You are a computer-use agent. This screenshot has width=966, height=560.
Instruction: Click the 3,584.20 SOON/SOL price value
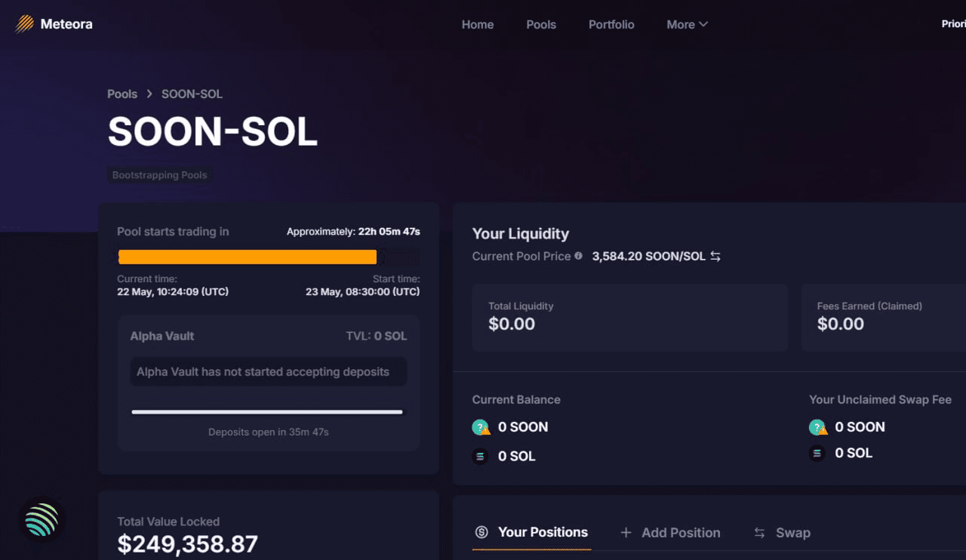pyautogui.click(x=649, y=257)
